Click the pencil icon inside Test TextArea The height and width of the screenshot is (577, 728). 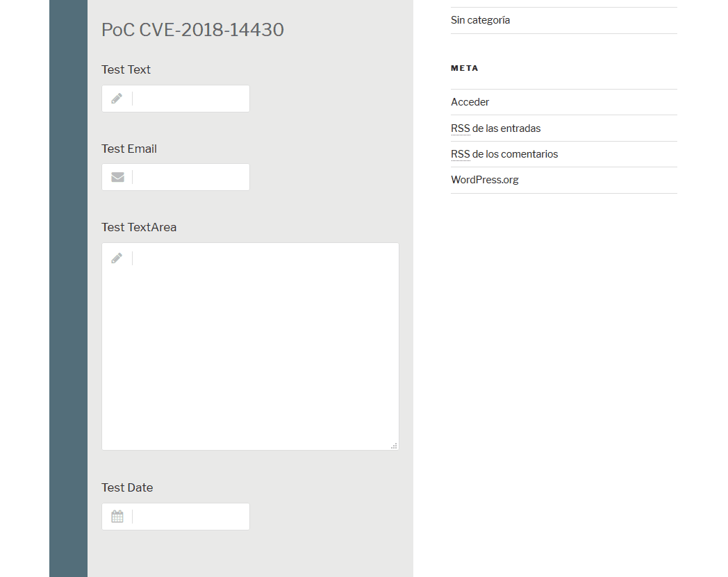click(x=117, y=258)
